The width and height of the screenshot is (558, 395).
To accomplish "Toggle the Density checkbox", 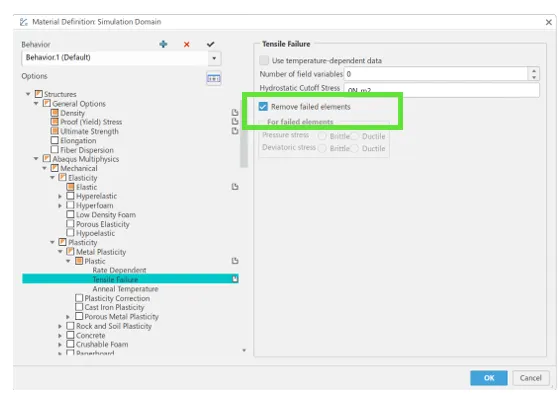I will point(54,113).
